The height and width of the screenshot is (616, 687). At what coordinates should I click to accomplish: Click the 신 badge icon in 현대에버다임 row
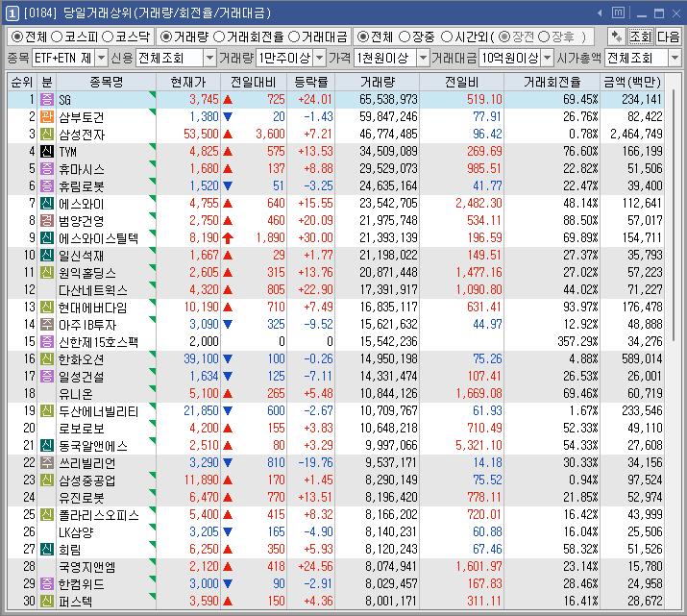pyautogui.click(x=47, y=308)
